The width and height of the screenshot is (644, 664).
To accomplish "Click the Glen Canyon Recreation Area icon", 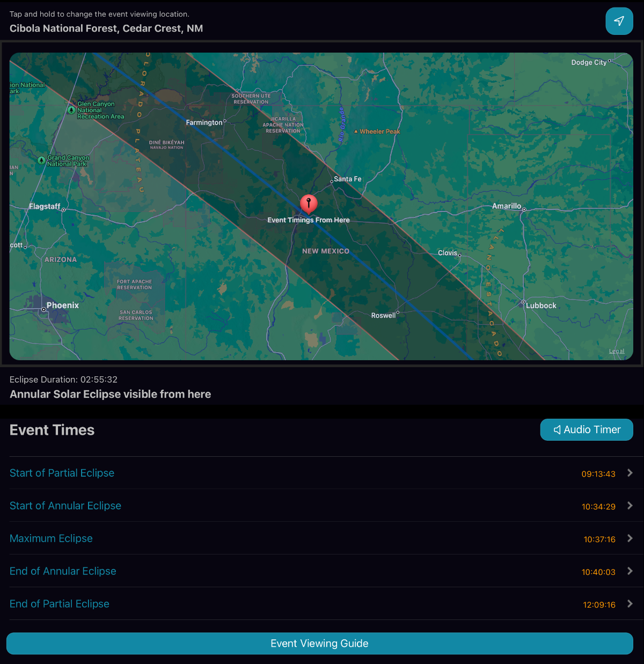I will click(72, 111).
